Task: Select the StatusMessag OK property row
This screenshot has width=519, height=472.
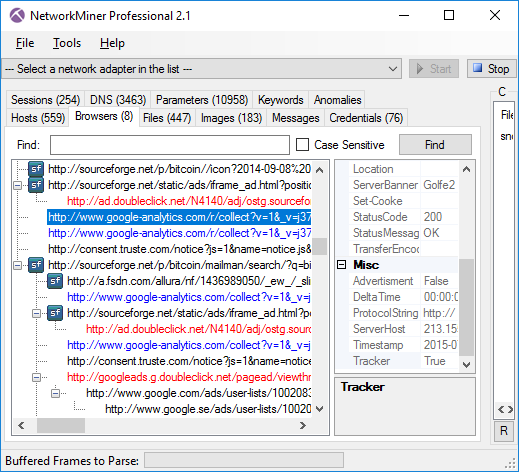Action: [x=403, y=233]
